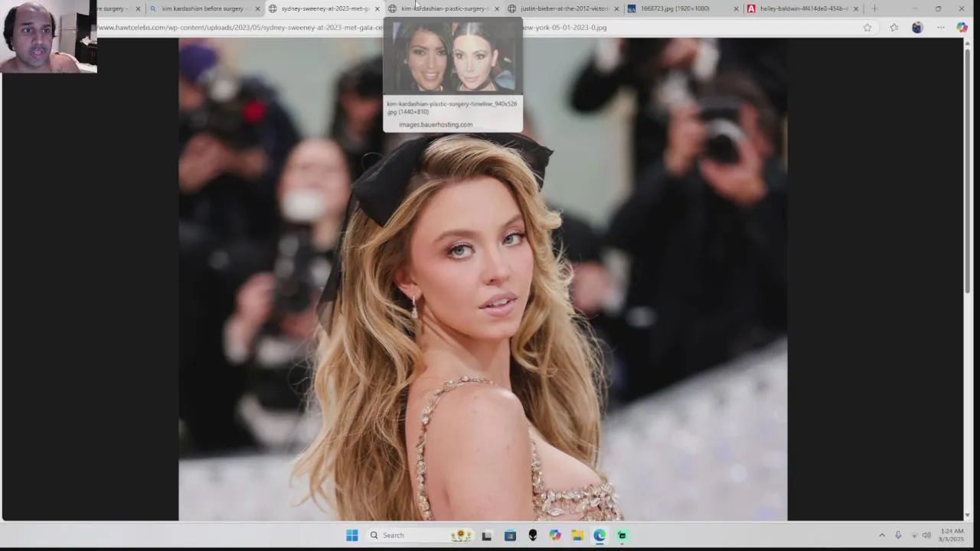Open the green recorder app on taskbar

point(622,535)
